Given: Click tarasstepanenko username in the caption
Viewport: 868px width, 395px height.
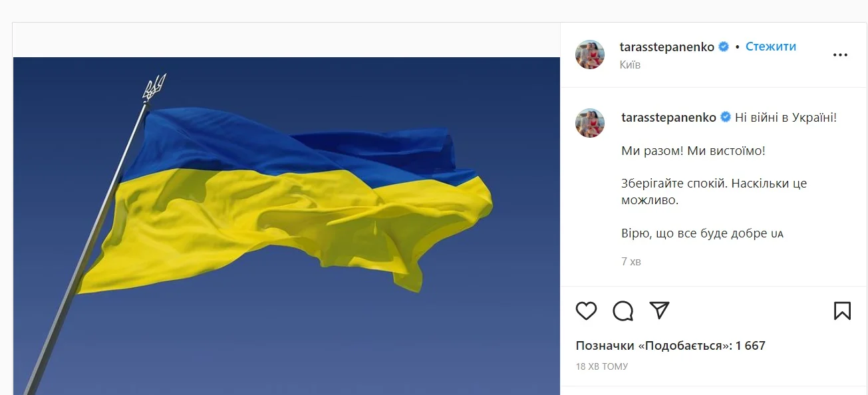Looking at the screenshot, I should click(x=668, y=118).
